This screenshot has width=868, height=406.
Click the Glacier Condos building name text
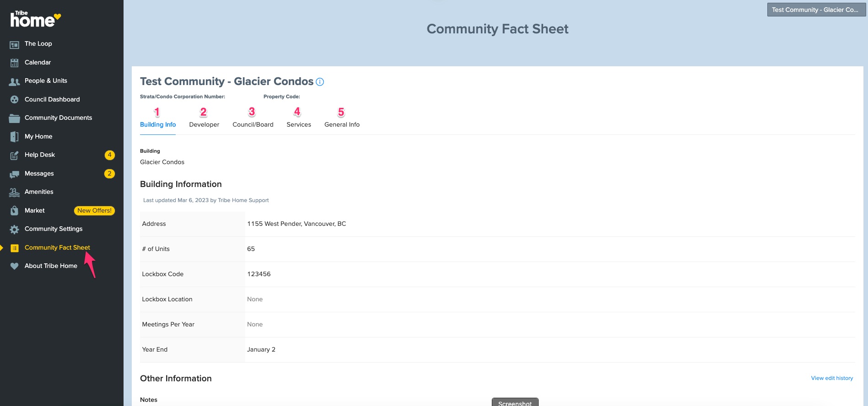162,162
